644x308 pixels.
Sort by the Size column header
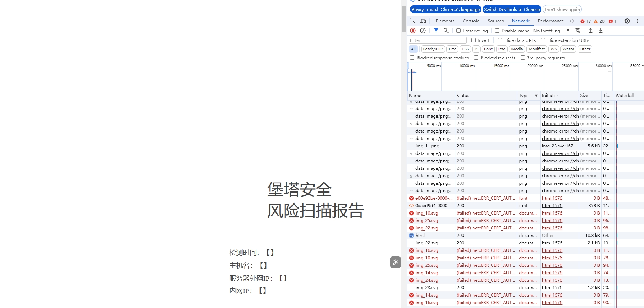click(590, 96)
